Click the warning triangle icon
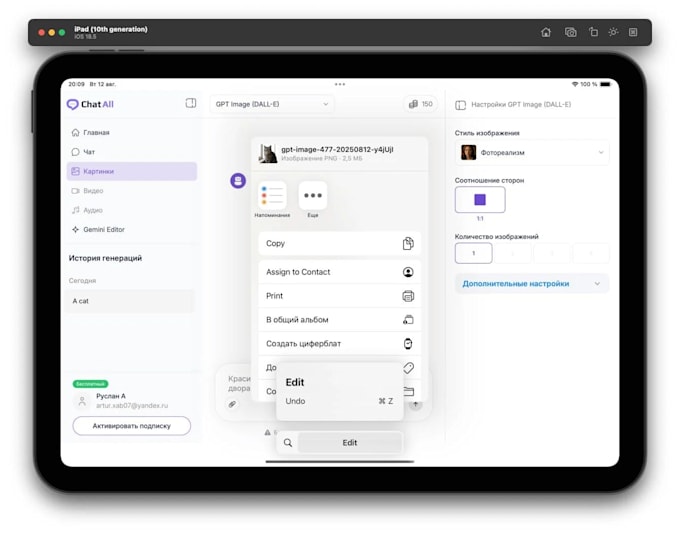The image size is (680, 537). pyautogui.click(x=268, y=432)
